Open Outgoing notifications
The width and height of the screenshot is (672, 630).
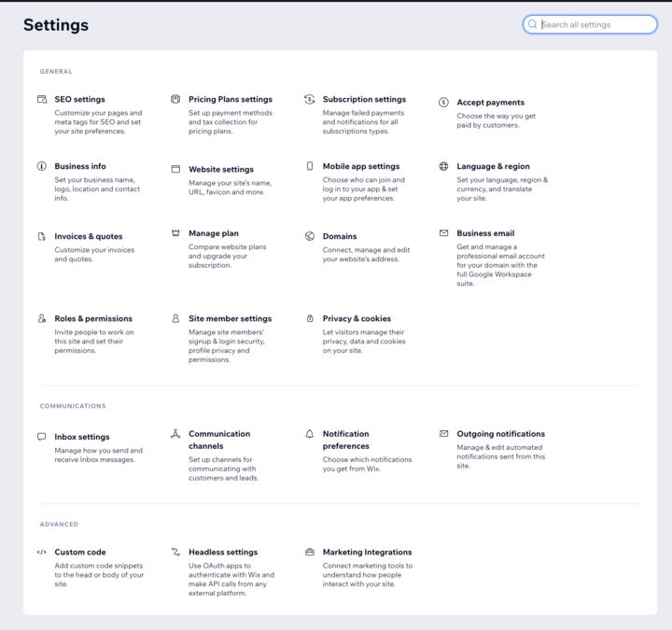pyautogui.click(x=500, y=434)
